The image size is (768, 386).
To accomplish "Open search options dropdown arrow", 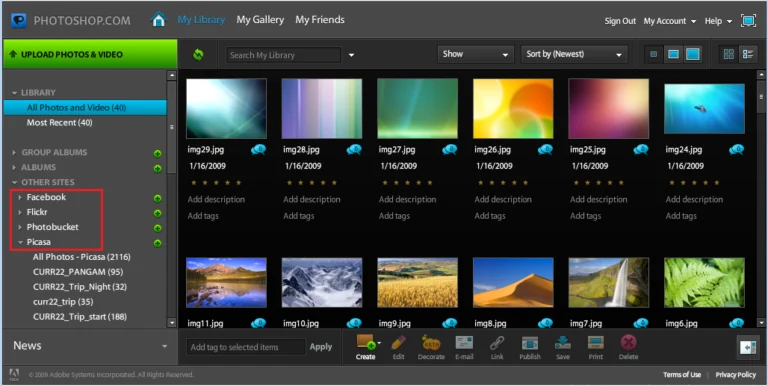I will 351,55.
